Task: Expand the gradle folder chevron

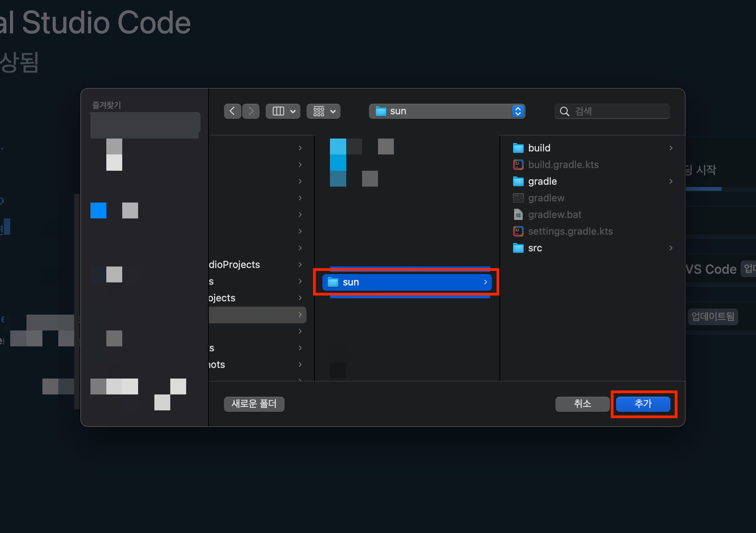Action: tap(671, 181)
